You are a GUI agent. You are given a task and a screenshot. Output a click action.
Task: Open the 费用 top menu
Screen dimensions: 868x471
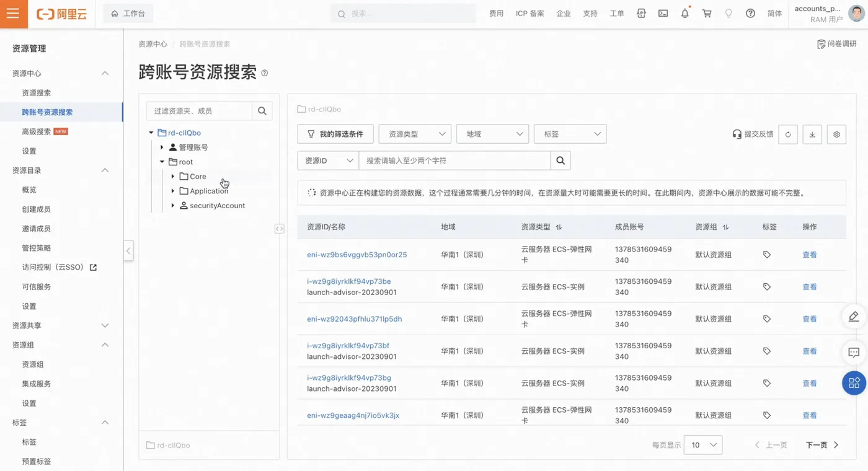tap(496, 14)
